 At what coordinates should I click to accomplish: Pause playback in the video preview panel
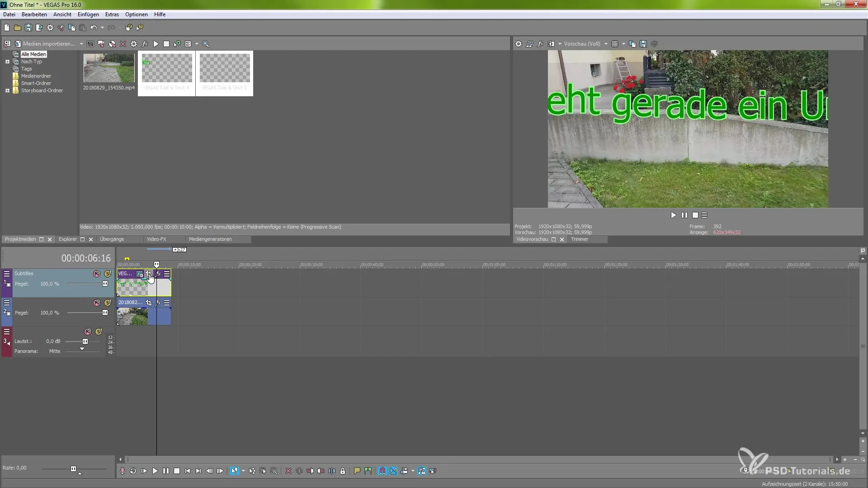click(684, 215)
